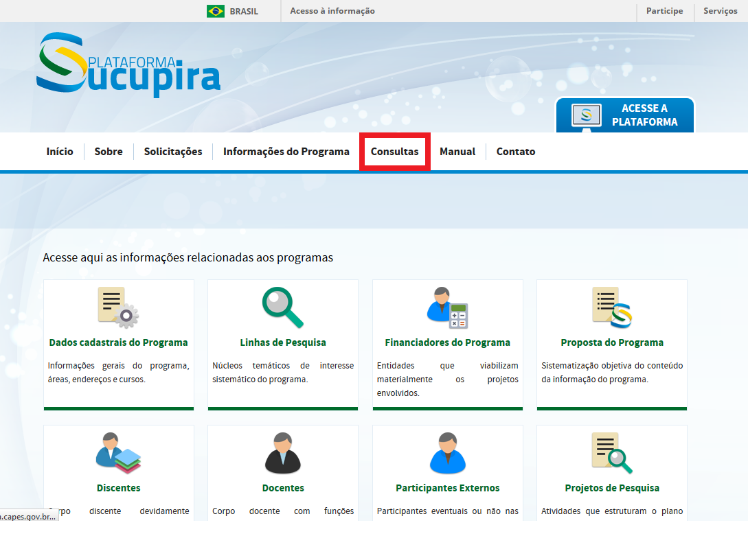Click the Acesse a Plataforma button
Viewport: 748px width, 560px height.
pyautogui.click(x=626, y=115)
